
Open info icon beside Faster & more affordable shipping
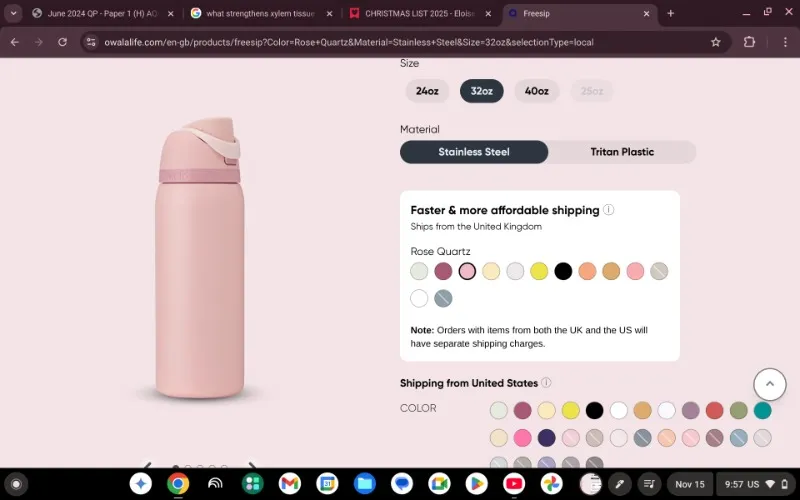click(609, 210)
